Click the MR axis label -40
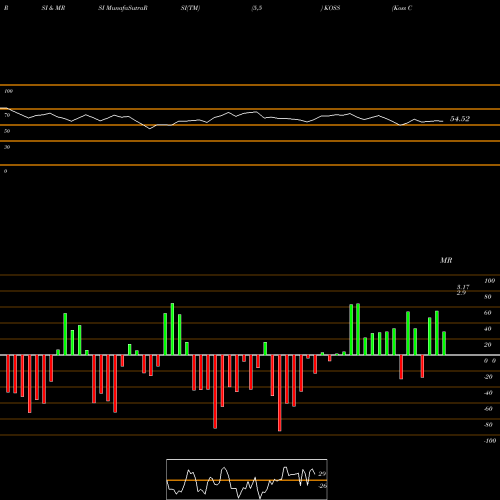This screenshot has width=500, height=500. click(488, 393)
